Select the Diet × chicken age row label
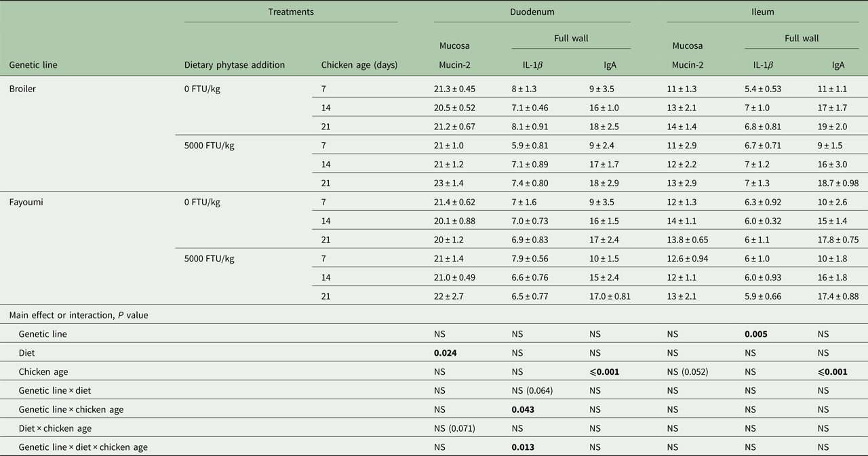The width and height of the screenshot is (868, 456). [x=55, y=428]
